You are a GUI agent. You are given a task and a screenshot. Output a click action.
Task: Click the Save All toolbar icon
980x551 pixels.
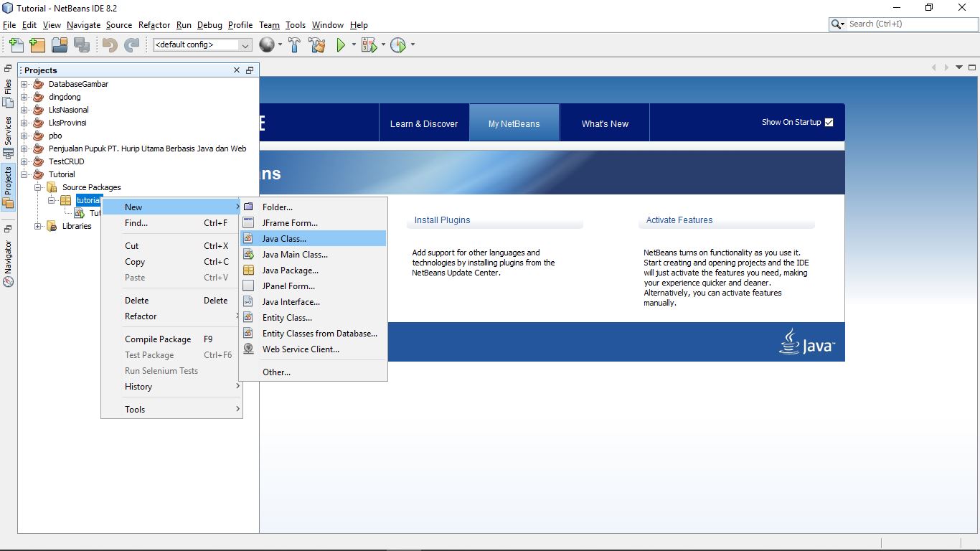81,44
